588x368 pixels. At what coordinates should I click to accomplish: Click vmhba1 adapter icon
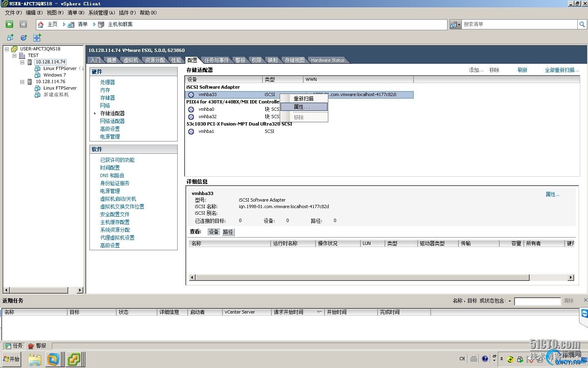[x=191, y=132]
